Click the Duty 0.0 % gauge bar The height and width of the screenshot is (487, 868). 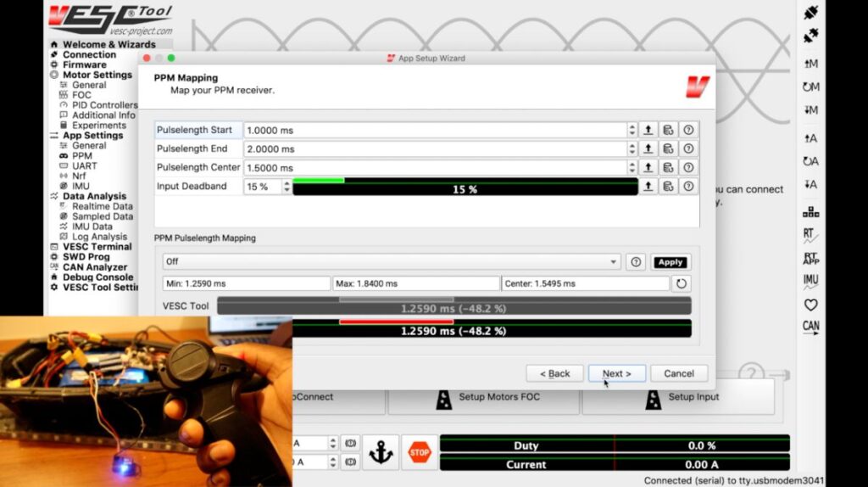(x=615, y=445)
